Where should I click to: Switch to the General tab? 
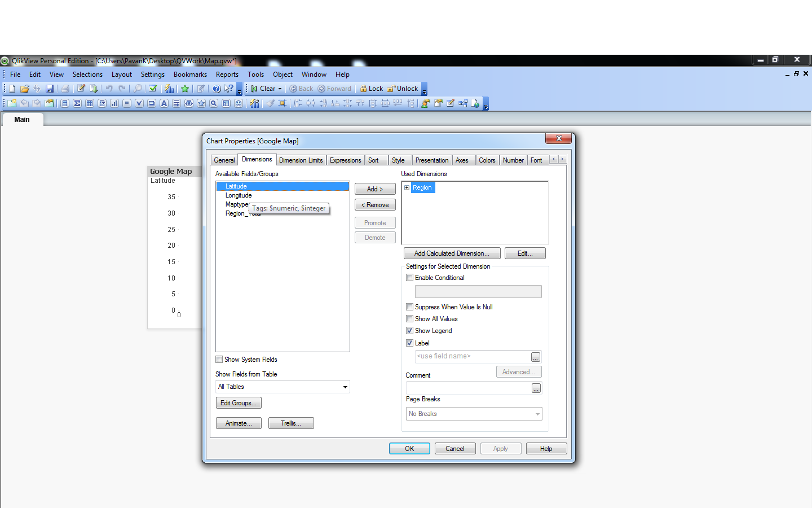[224, 160]
